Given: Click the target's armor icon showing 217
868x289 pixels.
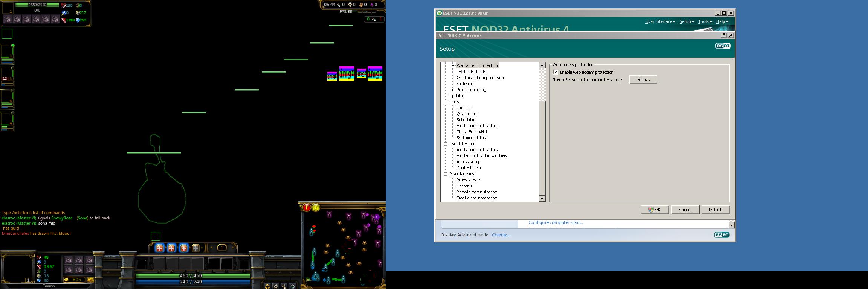Looking at the screenshot, I should pos(78,13).
